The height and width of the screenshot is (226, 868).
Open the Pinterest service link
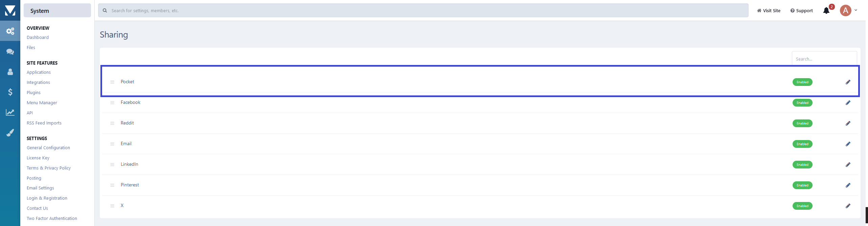pos(130,185)
